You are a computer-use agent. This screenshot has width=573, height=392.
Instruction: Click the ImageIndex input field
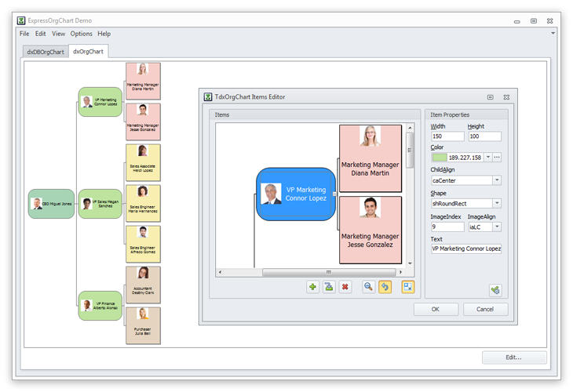[447, 227]
